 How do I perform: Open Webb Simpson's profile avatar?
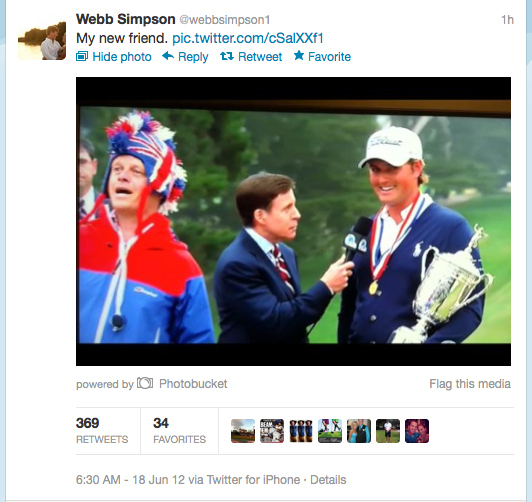(42, 41)
